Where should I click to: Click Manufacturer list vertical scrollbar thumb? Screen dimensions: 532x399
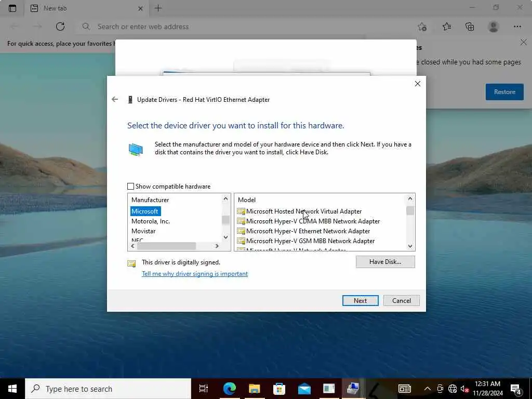click(225, 220)
